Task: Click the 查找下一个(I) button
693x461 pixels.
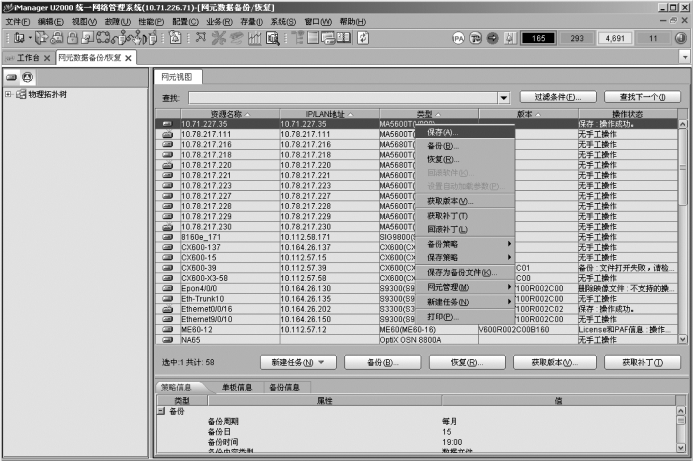Action: tap(642, 97)
